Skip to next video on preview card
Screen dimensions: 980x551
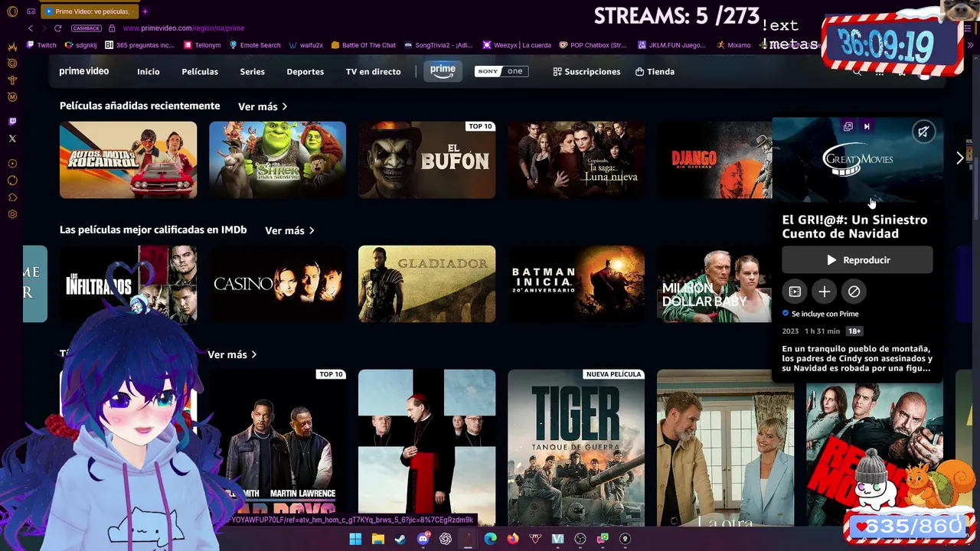point(867,126)
